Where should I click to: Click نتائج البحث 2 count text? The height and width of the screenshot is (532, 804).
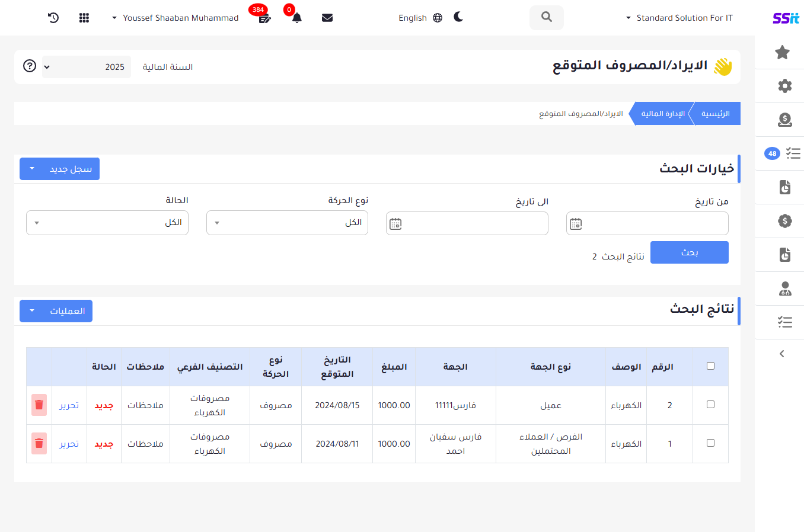618,257
